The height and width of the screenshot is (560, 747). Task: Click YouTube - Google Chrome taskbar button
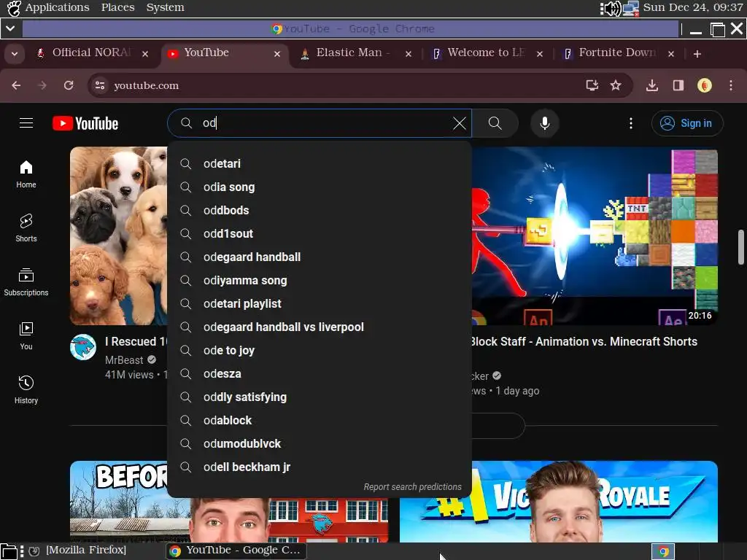click(236, 551)
